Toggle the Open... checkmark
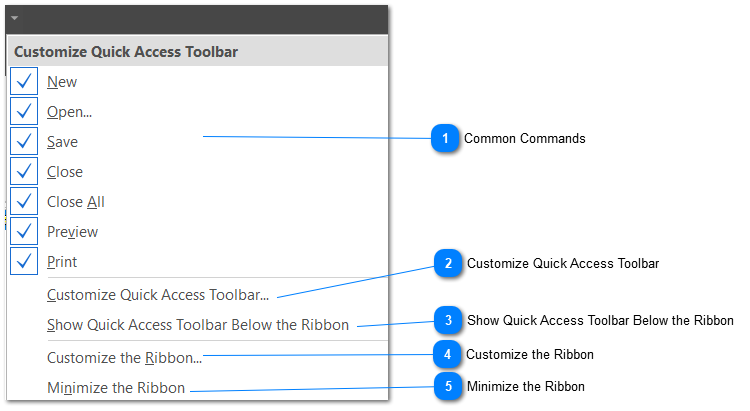This screenshot has height=411, width=750. tap(25, 112)
